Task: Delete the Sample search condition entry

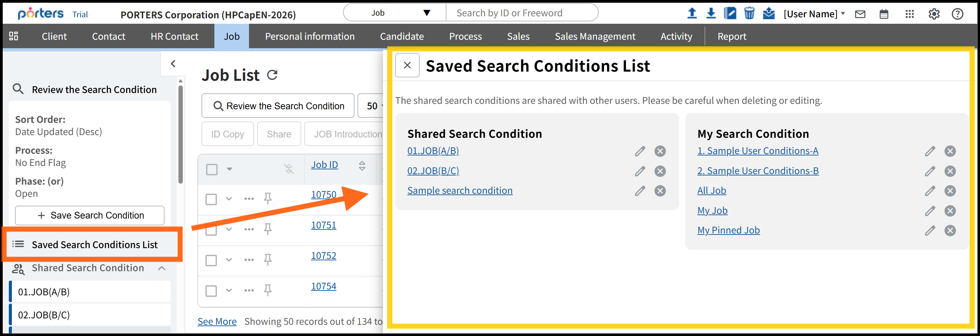Action: tap(660, 191)
